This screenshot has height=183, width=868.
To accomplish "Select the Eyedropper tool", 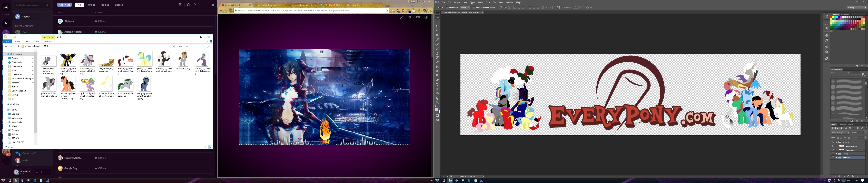I will click(x=437, y=39).
